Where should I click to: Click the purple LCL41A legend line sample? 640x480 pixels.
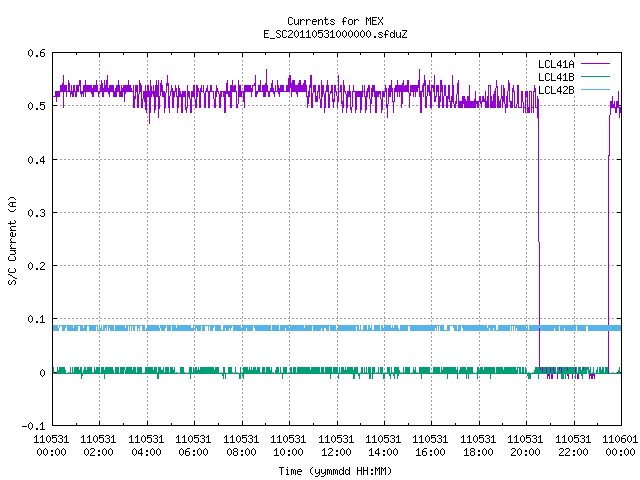595,64
